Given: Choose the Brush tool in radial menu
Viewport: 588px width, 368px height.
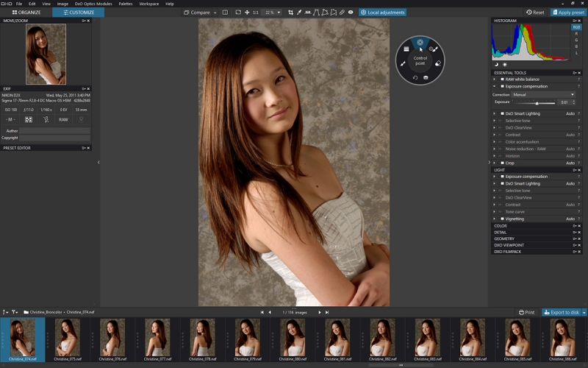Looking at the screenshot, I should pyautogui.click(x=402, y=63).
